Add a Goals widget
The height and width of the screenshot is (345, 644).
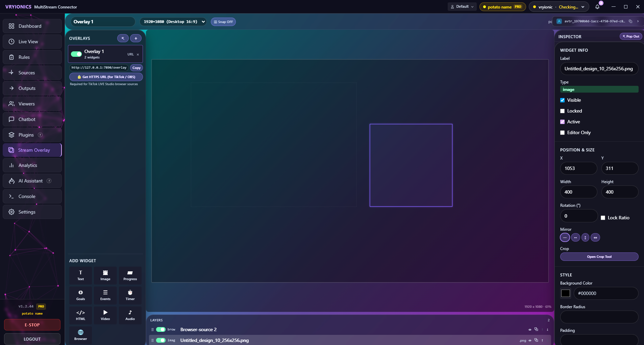click(80, 295)
